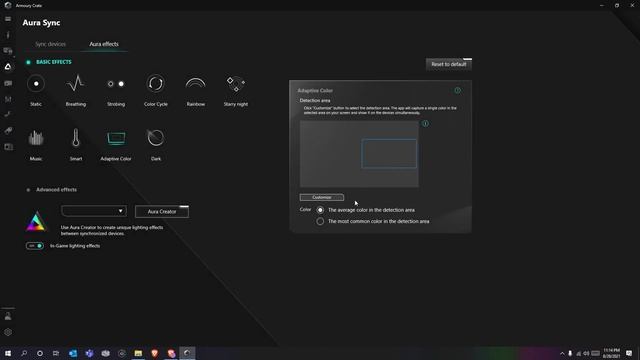Click the info icon beside detection preview
The image size is (640, 360).
click(x=425, y=123)
